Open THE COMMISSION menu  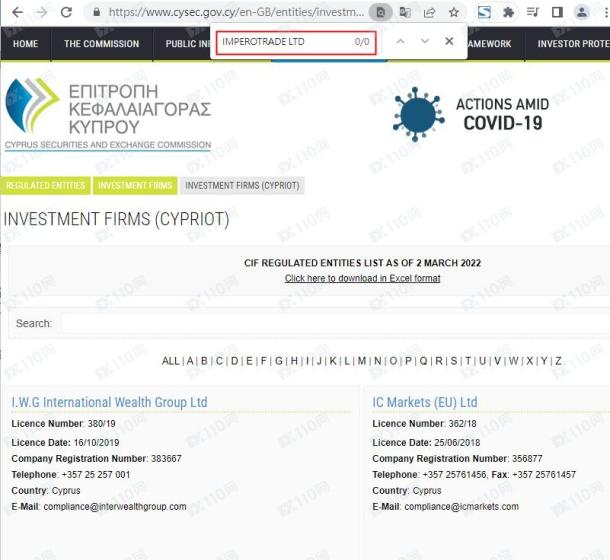click(102, 44)
